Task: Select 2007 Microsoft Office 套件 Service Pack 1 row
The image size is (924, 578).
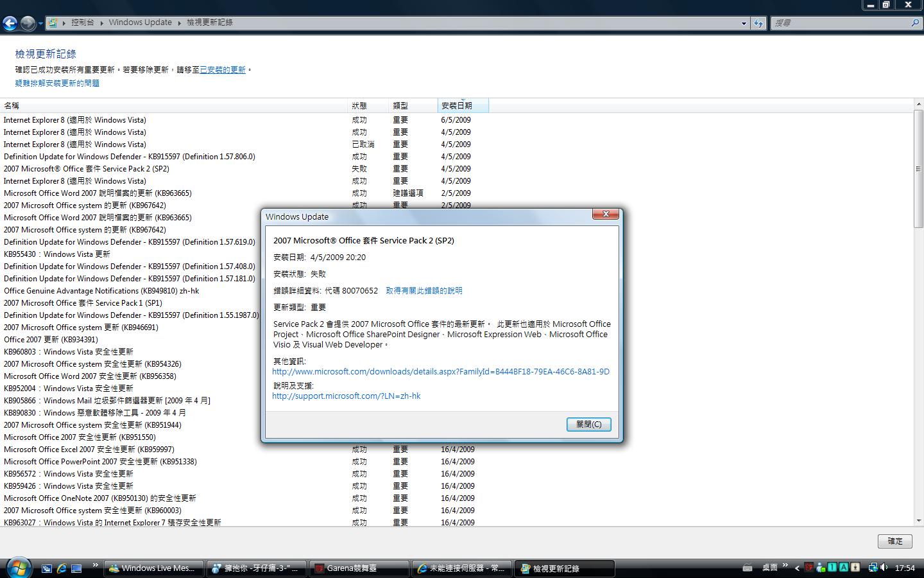Action: pyautogui.click(x=83, y=303)
